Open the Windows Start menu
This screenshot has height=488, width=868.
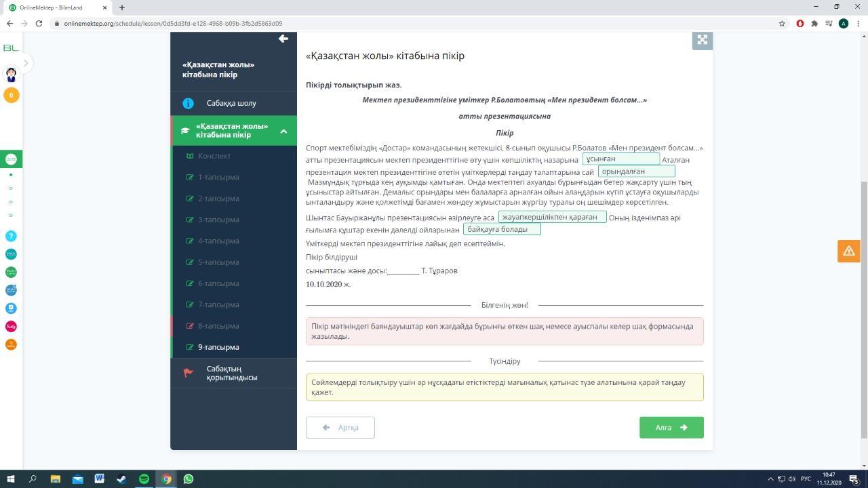pyautogui.click(x=11, y=479)
